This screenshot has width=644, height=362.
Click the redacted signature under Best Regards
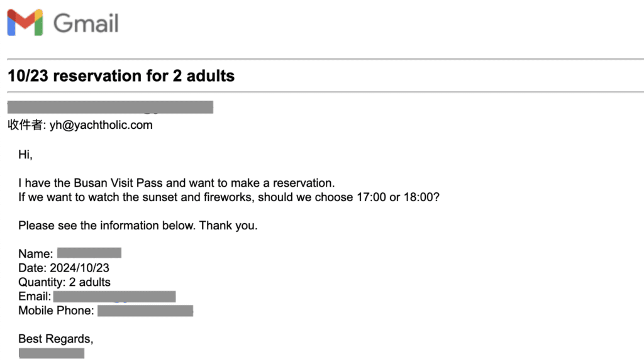coord(52,353)
